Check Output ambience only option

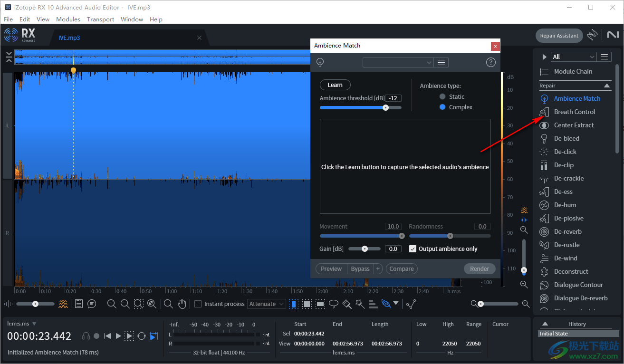pos(413,249)
